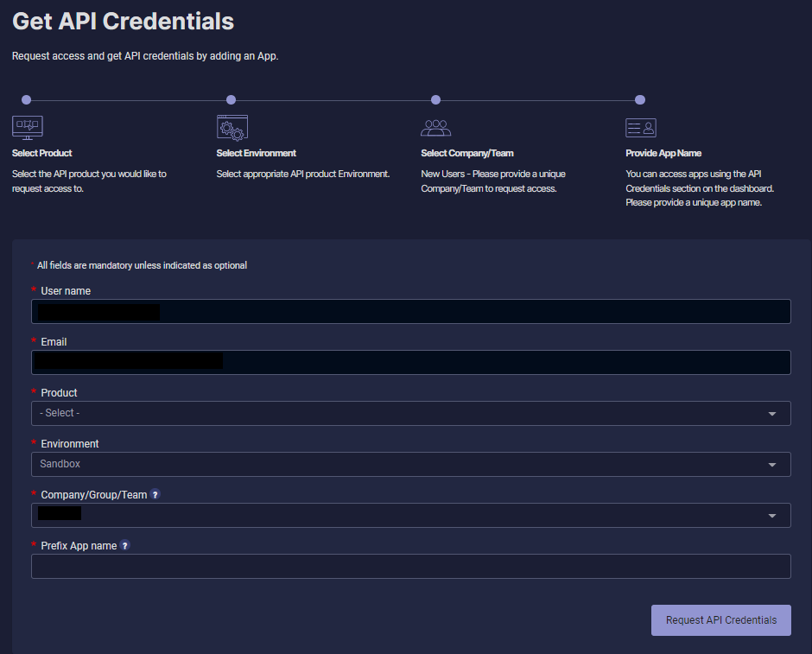Select the 'Provide App Name' step label
Image resolution: width=812 pixels, height=654 pixels.
pyautogui.click(x=663, y=152)
